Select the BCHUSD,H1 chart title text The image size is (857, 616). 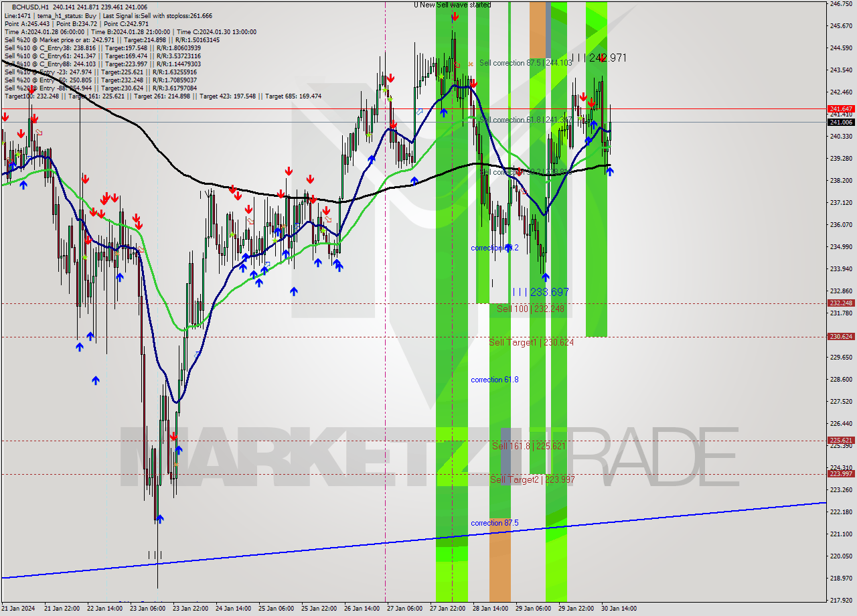tap(31, 7)
